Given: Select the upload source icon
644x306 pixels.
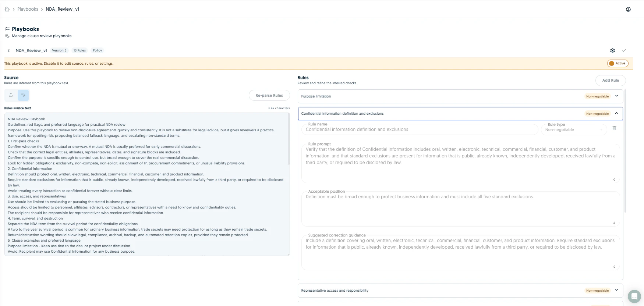Looking at the screenshot, I should 11,95.
